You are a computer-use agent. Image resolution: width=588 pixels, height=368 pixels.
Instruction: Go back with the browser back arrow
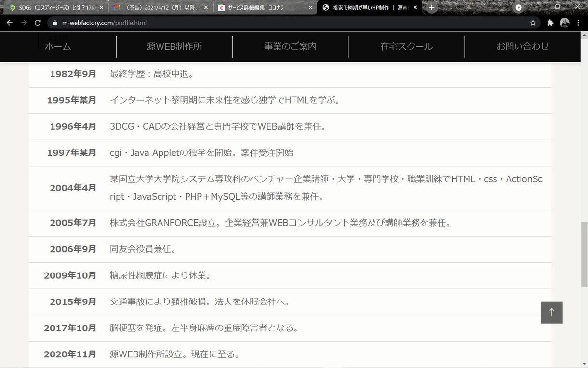[x=10, y=23]
